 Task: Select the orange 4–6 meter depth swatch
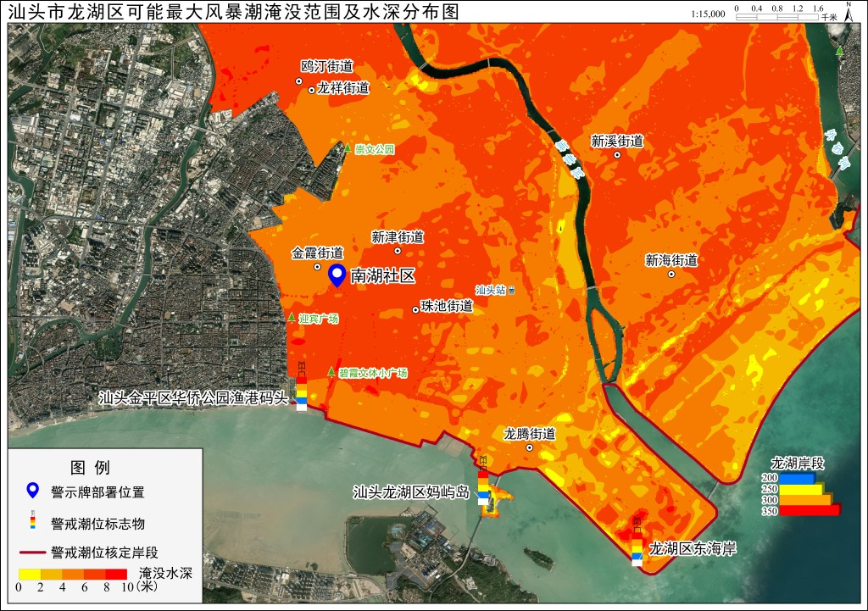[73, 575]
